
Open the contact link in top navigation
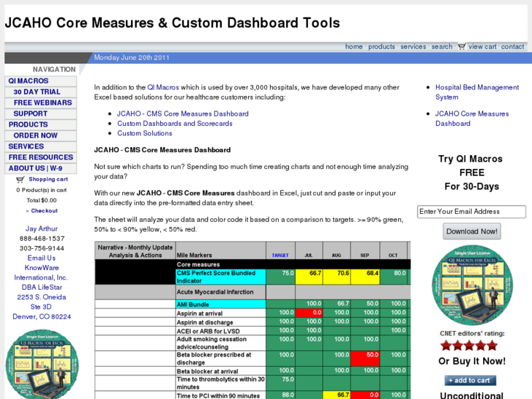point(512,47)
